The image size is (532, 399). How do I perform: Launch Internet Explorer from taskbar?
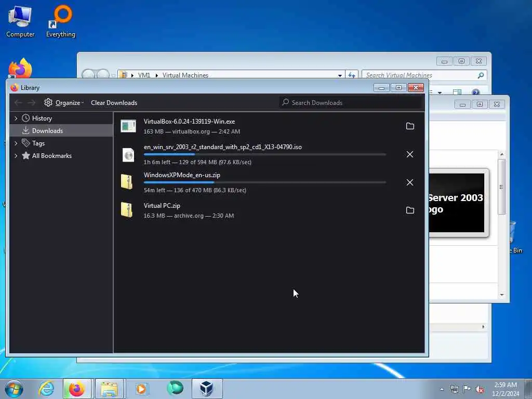point(46,389)
